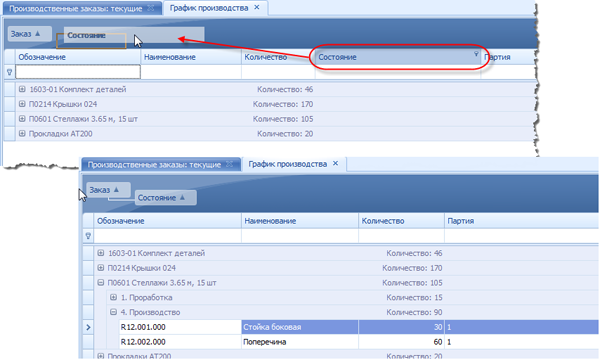The image size is (600, 360).
Task: Expand 1603-01 Комплект деталей in upper grid
Action: pyautogui.click(x=22, y=89)
